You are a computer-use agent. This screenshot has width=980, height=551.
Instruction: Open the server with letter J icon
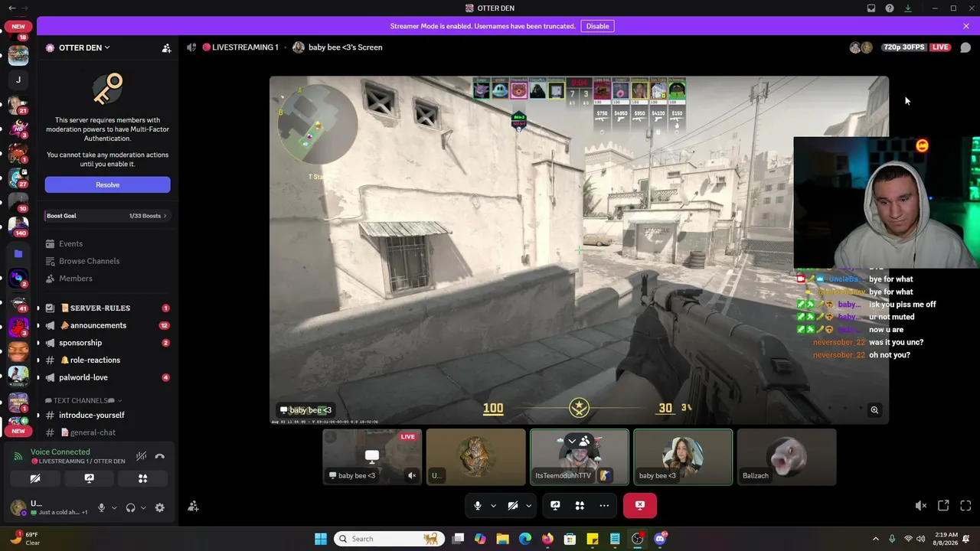point(18,80)
